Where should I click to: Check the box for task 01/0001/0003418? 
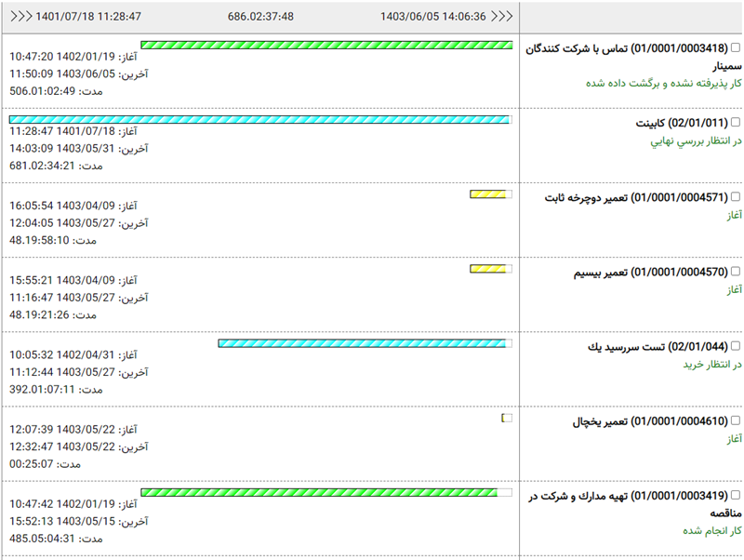[x=736, y=48]
